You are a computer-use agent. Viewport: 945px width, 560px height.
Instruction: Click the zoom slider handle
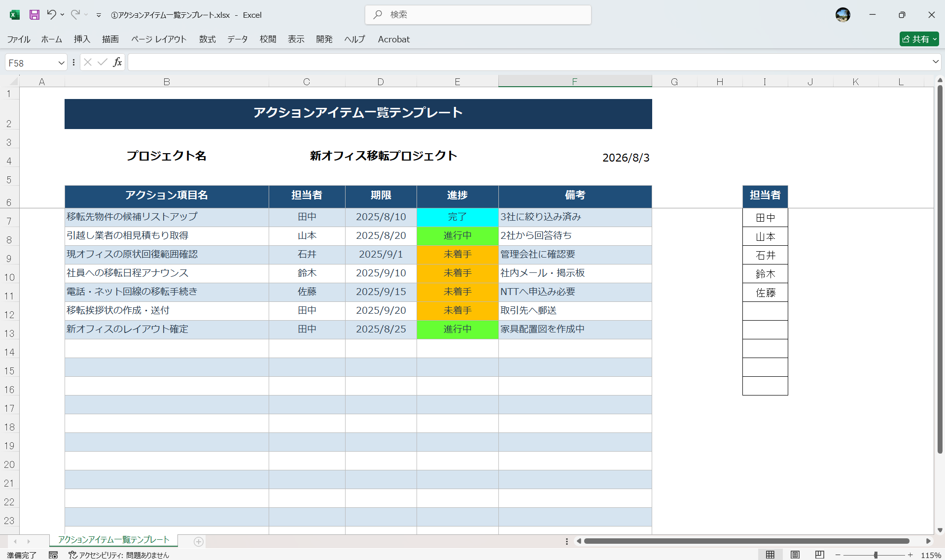point(875,555)
